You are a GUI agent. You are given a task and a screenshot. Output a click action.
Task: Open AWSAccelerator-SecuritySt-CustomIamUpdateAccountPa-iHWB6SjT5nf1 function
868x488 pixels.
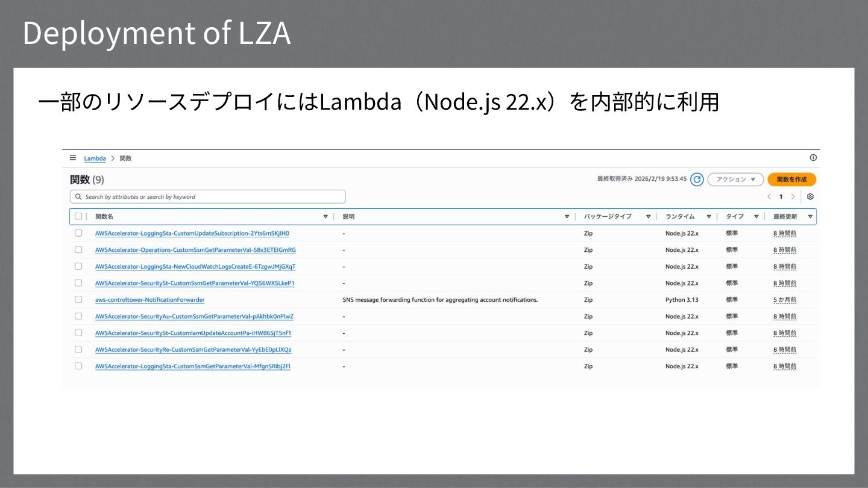(193, 333)
